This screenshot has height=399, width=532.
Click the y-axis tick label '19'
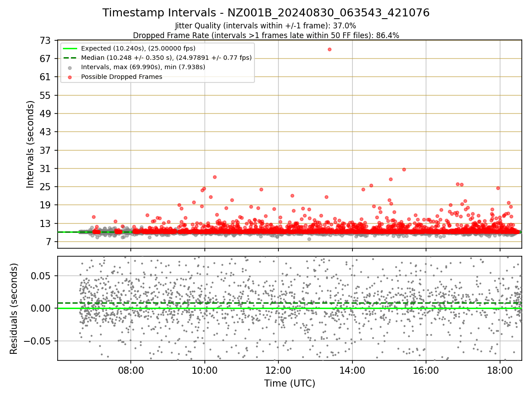(x=46, y=205)
